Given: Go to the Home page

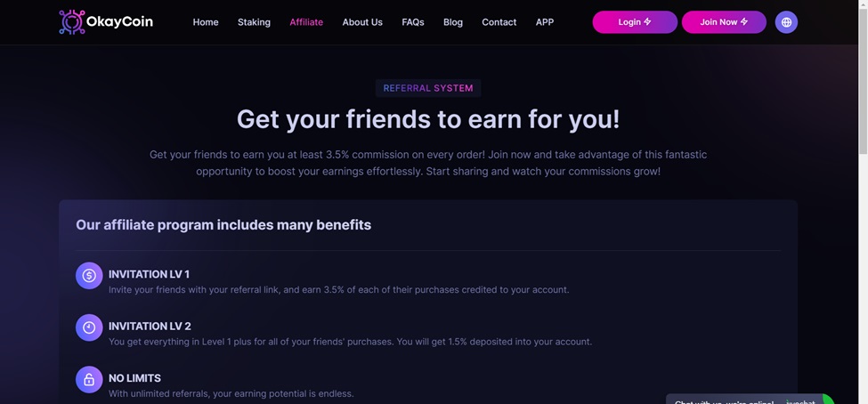Looking at the screenshot, I should [206, 22].
